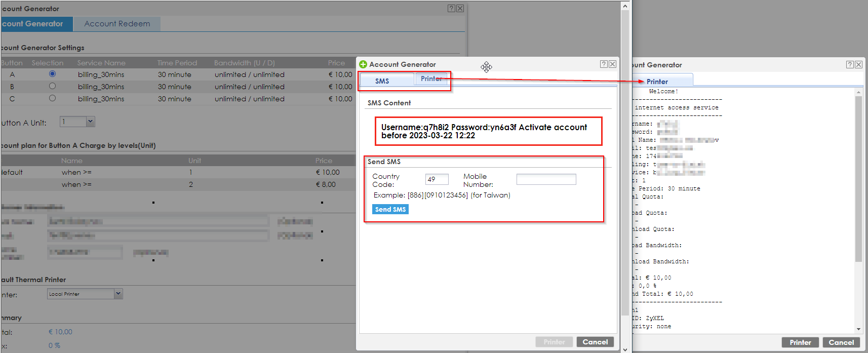Expand the Local Printer dropdown
This screenshot has height=353, width=868.
coord(118,294)
